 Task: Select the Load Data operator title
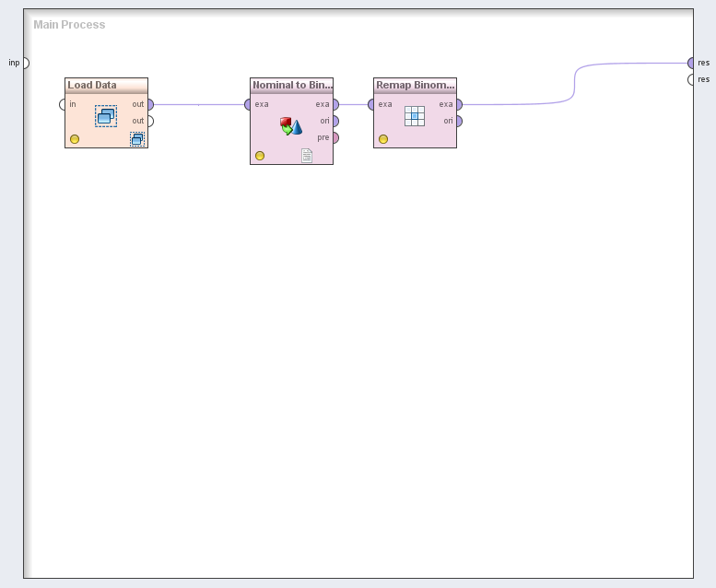(x=92, y=85)
